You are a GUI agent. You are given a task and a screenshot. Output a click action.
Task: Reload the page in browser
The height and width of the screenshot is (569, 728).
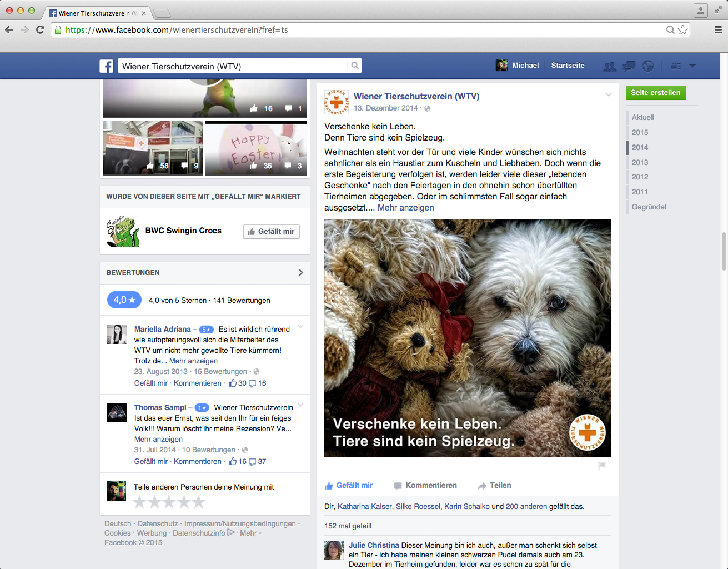[40, 30]
